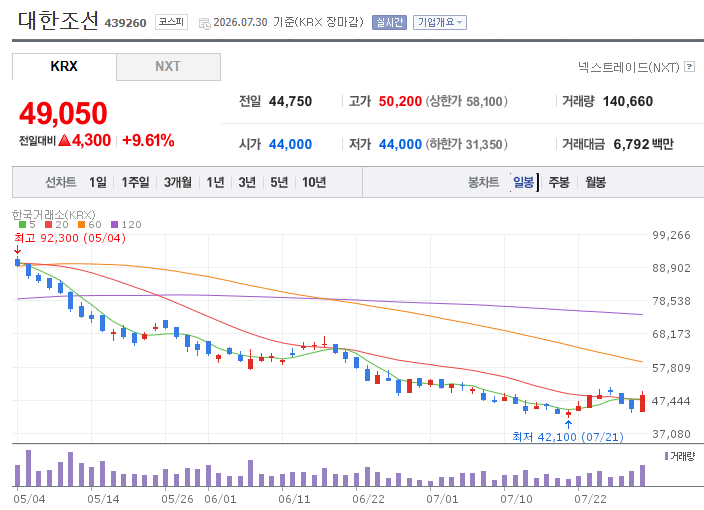Click the NXT help question-mark icon
Screen dimensions: 704x510
[690, 67]
